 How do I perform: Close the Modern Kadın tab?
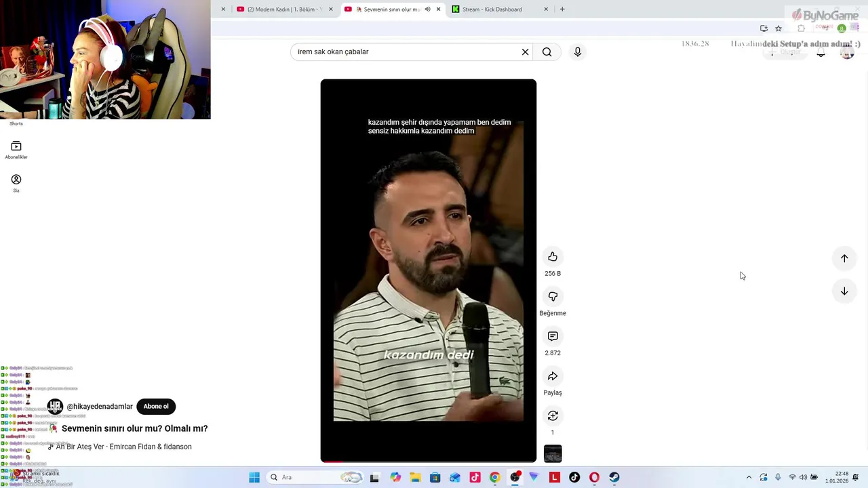pyautogui.click(x=331, y=9)
